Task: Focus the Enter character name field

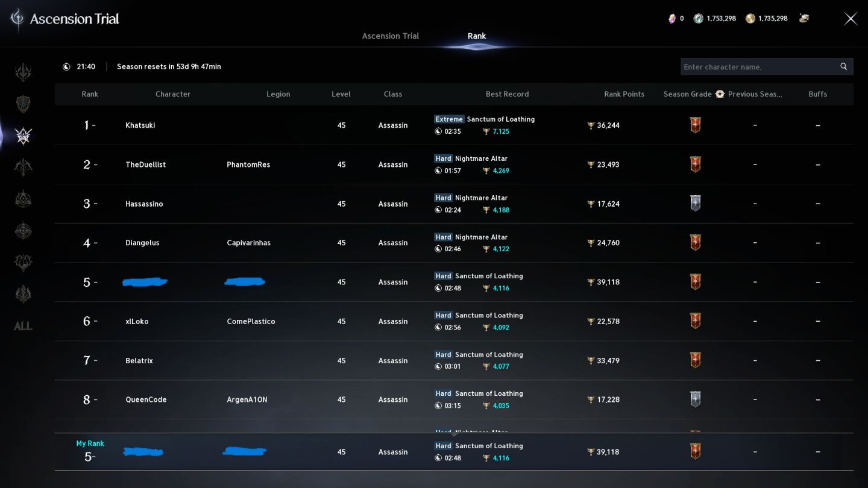Action: (x=767, y=67)
